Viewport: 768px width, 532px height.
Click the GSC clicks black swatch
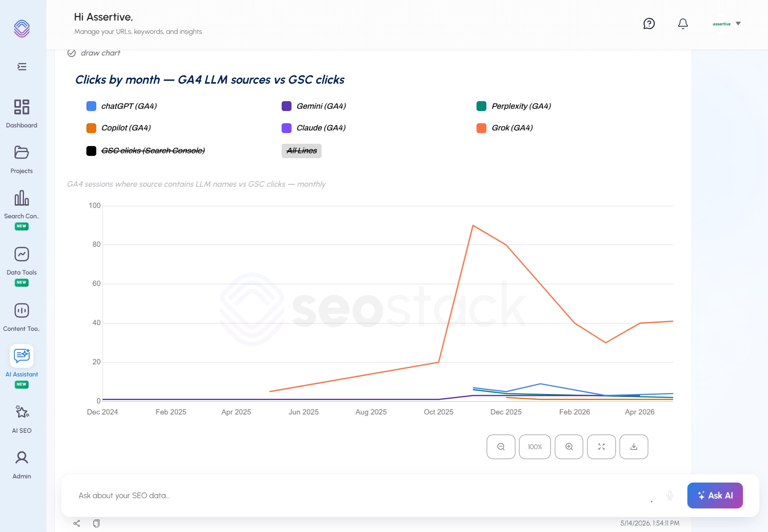(x=91, y=151)
